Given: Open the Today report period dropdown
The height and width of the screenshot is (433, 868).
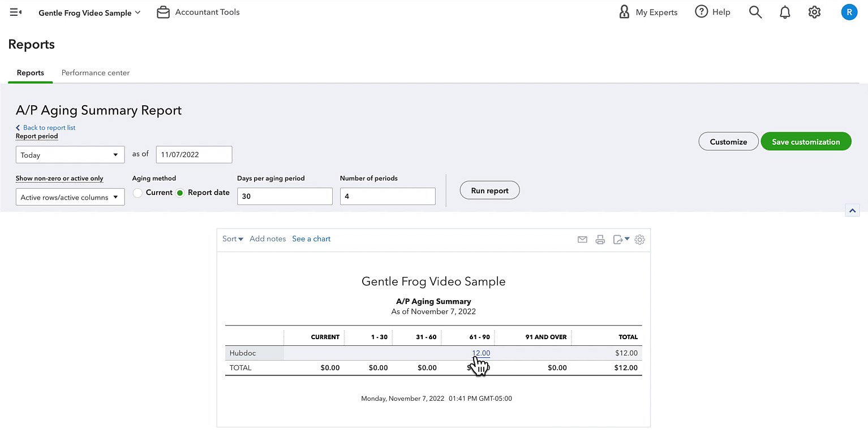Looking at the screenshot, I should (x=70, y=155).
